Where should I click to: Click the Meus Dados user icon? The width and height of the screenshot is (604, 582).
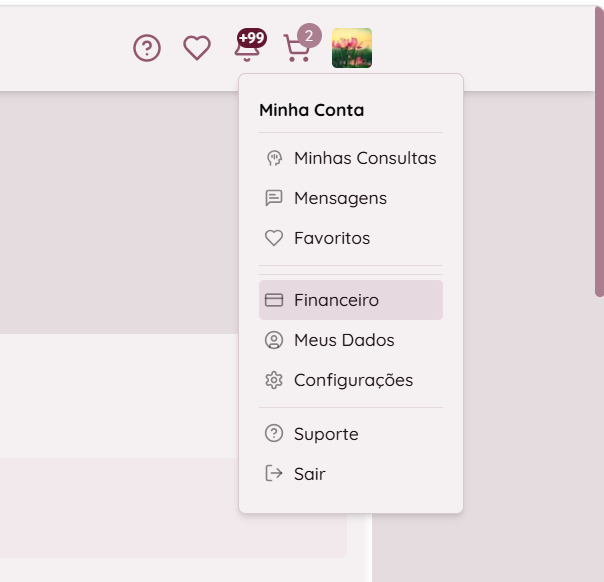coord(274,340)
